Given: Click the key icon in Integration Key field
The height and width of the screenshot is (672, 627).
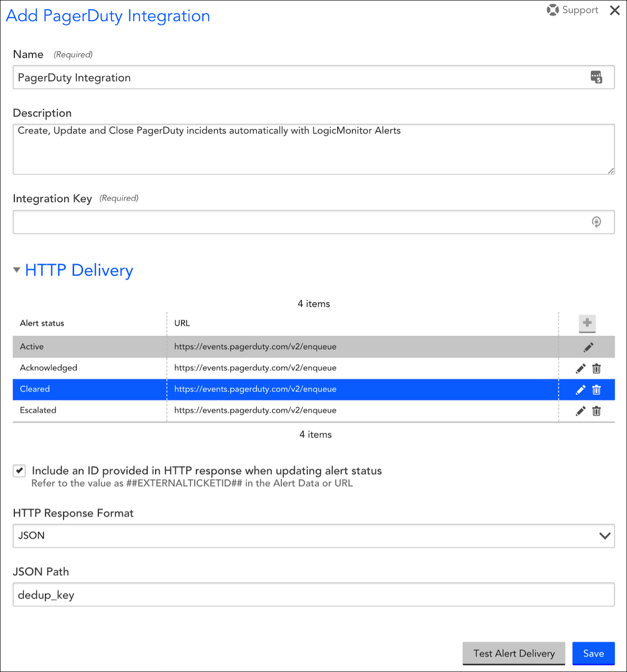Looking at the screenshot, I should pyautogui.click(x=597, y=222).
